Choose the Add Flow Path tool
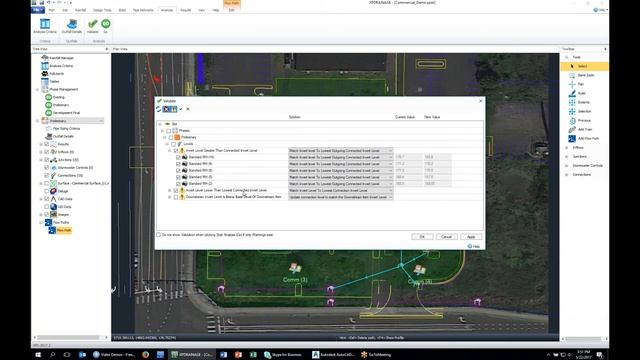This screenshot has height=360, width=640. [584, 138]
